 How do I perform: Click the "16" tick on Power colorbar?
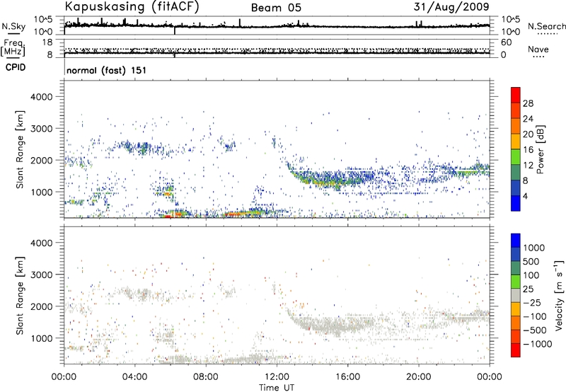pos(528,150)
